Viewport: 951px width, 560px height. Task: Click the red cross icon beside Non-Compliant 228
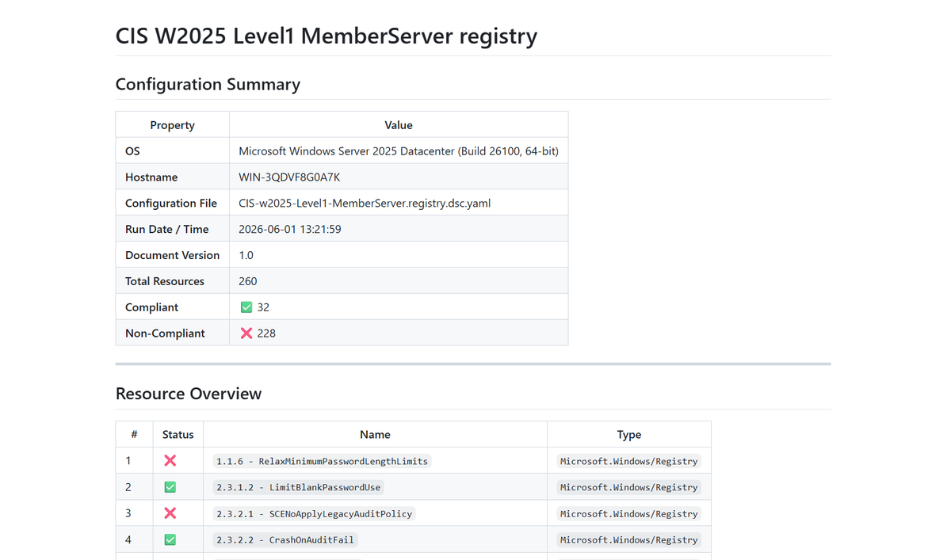[x=246, y=333]
